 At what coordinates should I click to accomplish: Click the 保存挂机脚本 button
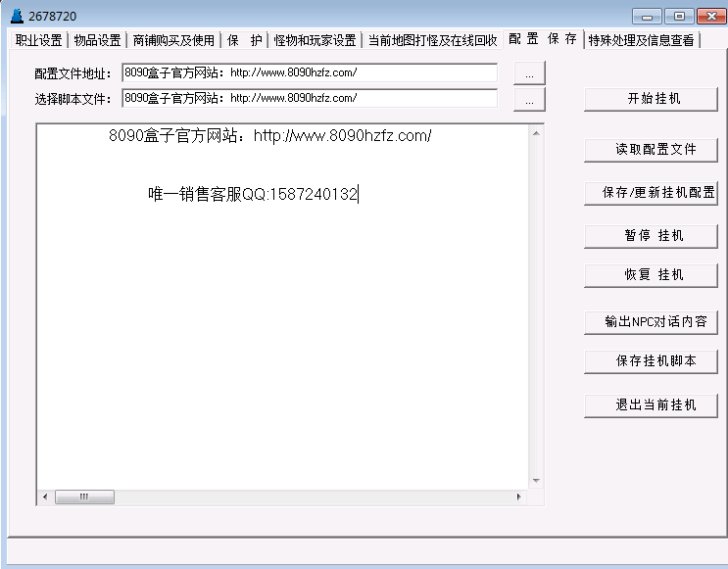(x=651, y=361)
